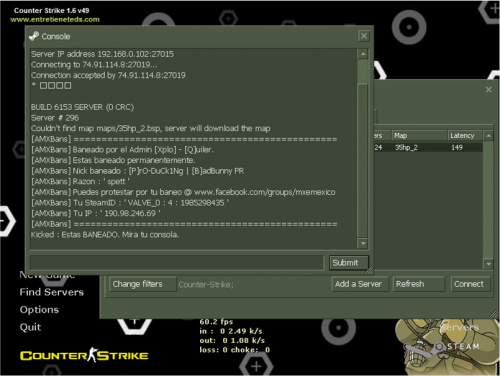500x376 pixels.
Task: Sort servers by Map column
Action: click(419, 135)
